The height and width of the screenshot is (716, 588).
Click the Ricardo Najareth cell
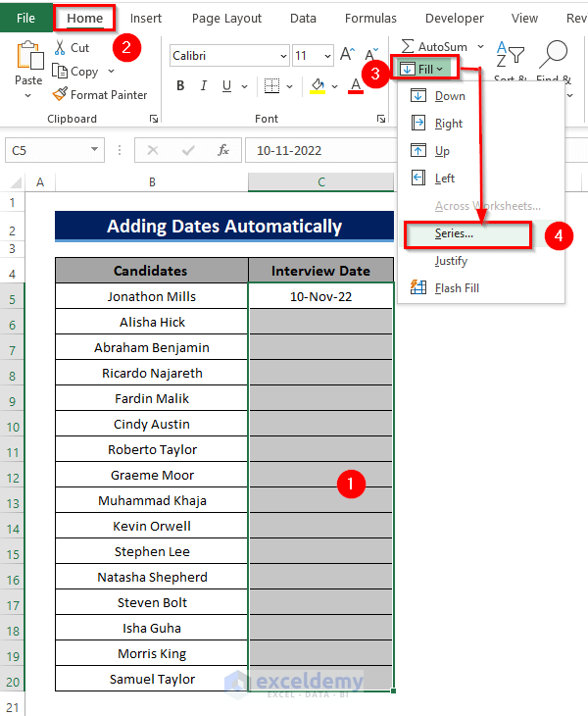tap(152, 373)
